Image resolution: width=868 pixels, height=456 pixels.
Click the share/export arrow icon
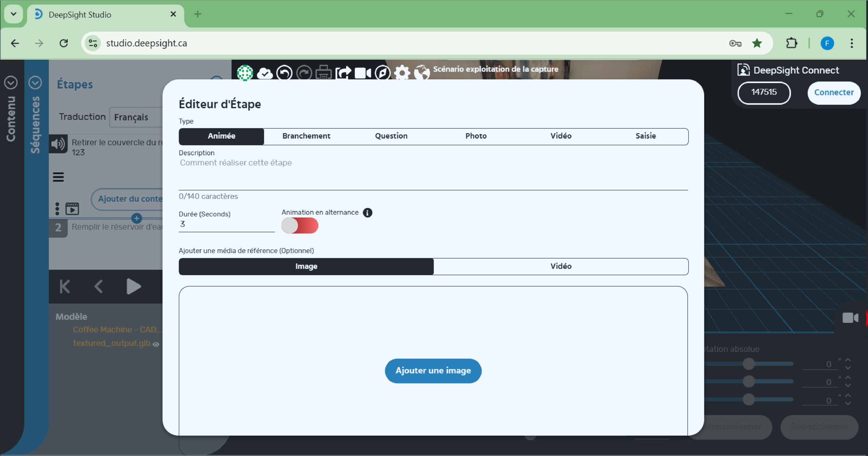343,73
